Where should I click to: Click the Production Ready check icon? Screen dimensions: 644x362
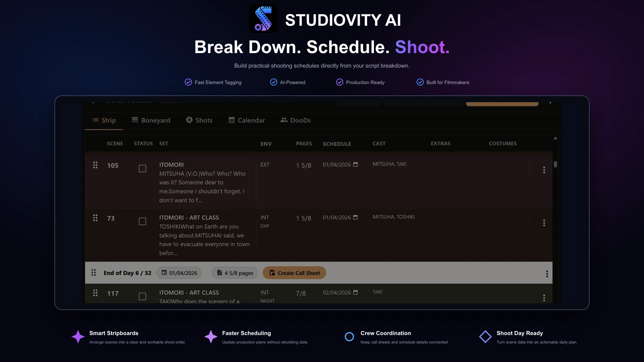[340, 82]
